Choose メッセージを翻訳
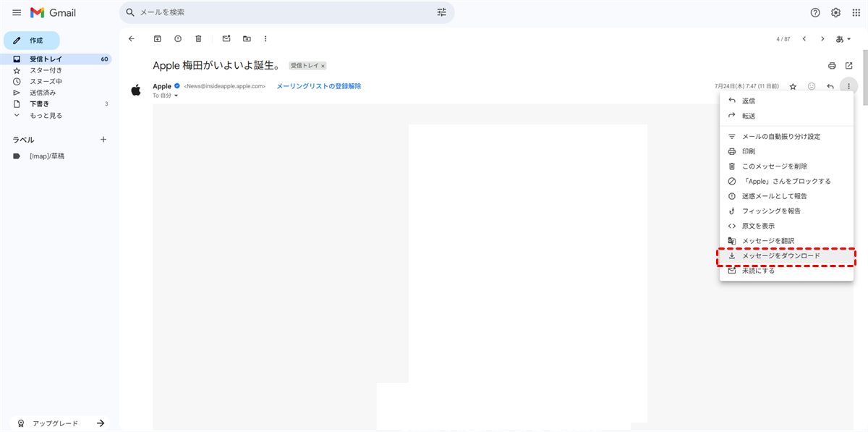The height and width of the screenshot is (432, 868). [786, 241]
